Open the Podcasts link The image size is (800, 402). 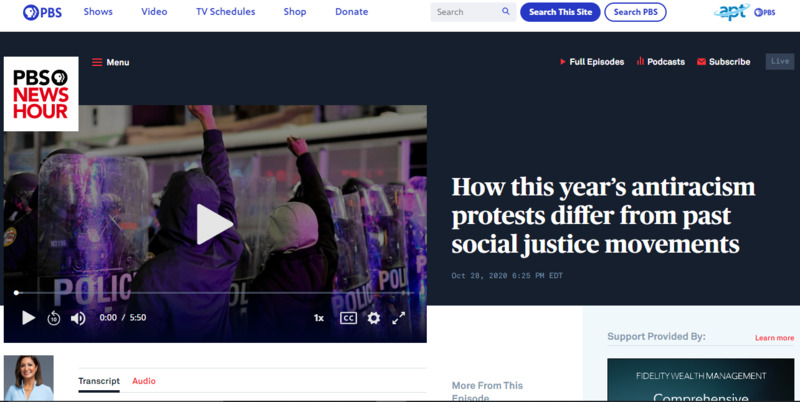[x=661, y=62]
